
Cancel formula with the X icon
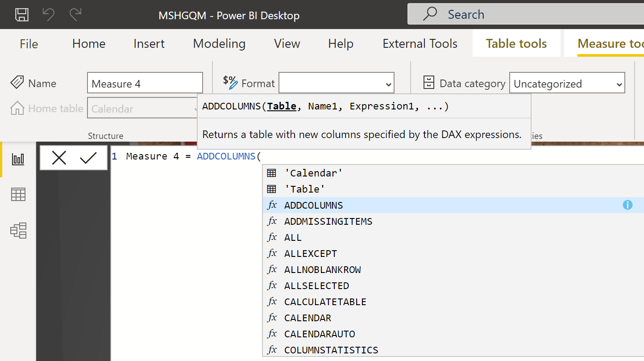pyautogui.click(x=59, y=158)
